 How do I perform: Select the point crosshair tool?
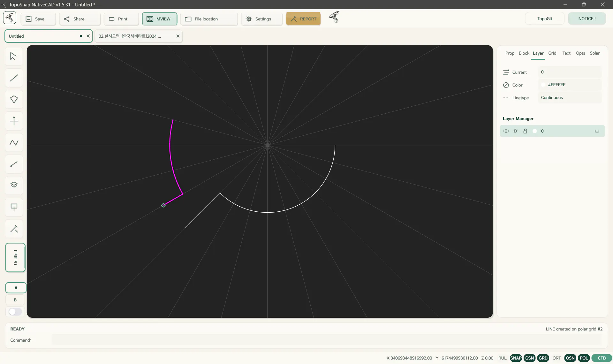(x=14, y=121)
